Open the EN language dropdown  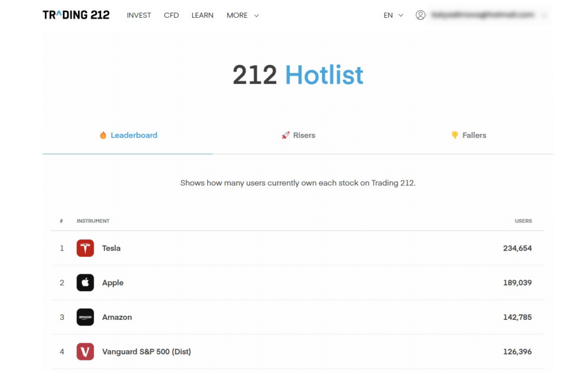click(393, 15)
